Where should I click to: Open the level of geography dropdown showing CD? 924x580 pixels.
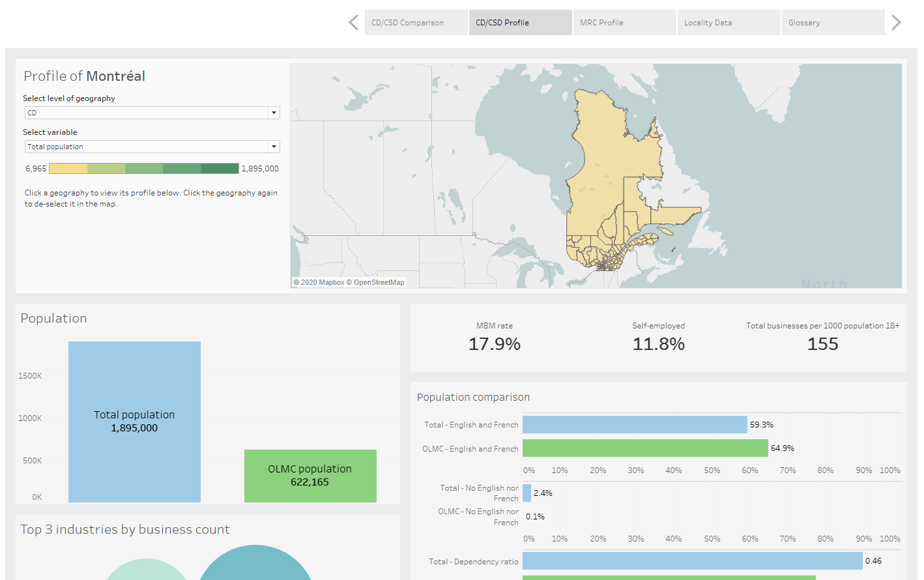click(x=152, y=113)
